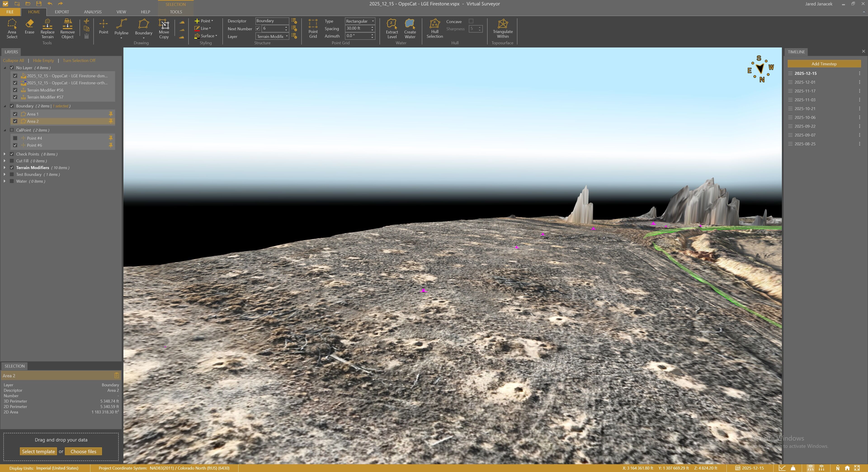Click the Hide Empty link
Image resolution: width=868 pixels, height=472 pixels.
[43, 61]
